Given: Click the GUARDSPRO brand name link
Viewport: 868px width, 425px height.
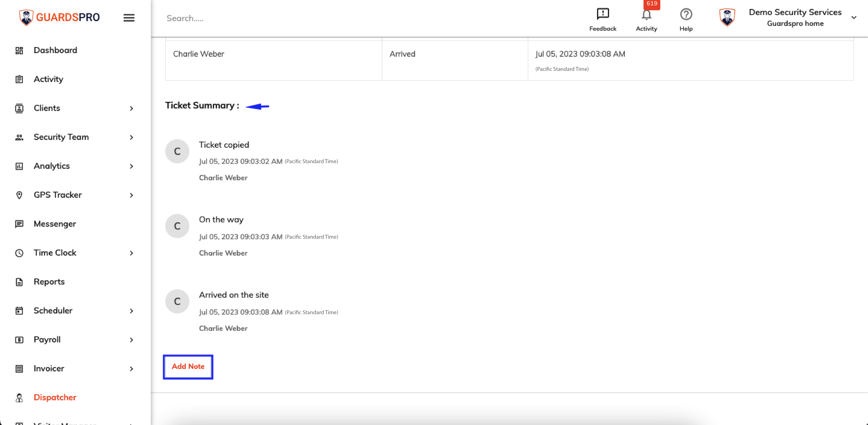Looking at the screenshot, I should click(x=68, y=17).
